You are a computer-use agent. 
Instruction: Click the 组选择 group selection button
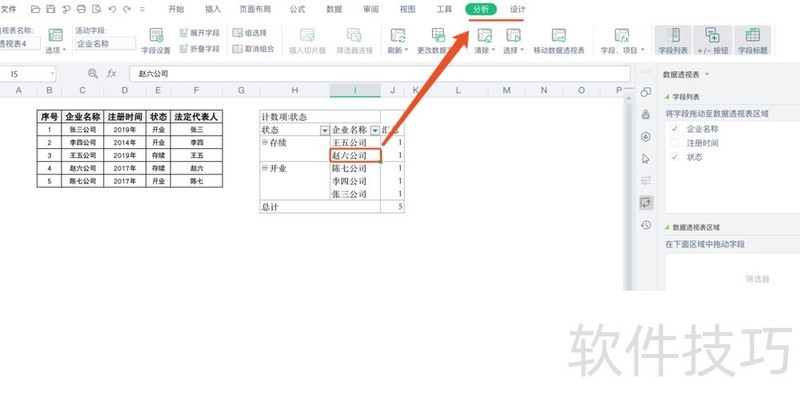tap(250, 33)
